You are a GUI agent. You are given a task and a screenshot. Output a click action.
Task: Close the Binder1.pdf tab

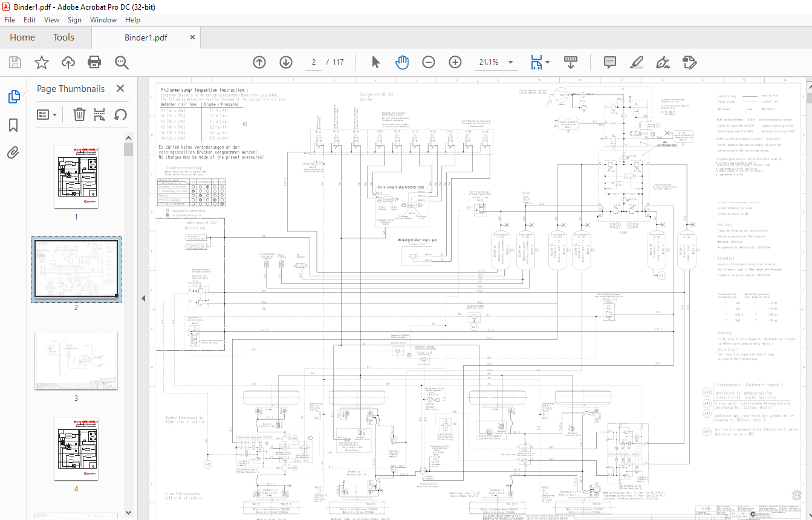pyautogui.click(x=192, y=37)
